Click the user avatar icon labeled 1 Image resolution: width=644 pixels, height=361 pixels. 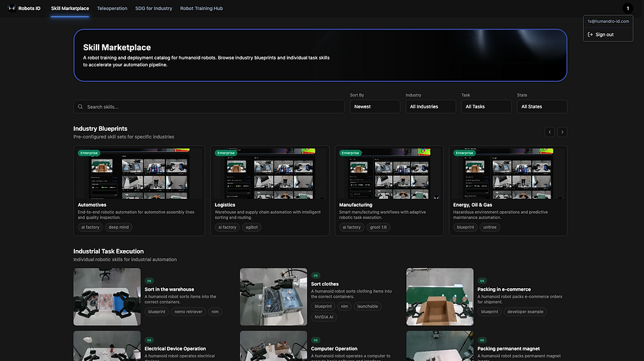[627, 8]
